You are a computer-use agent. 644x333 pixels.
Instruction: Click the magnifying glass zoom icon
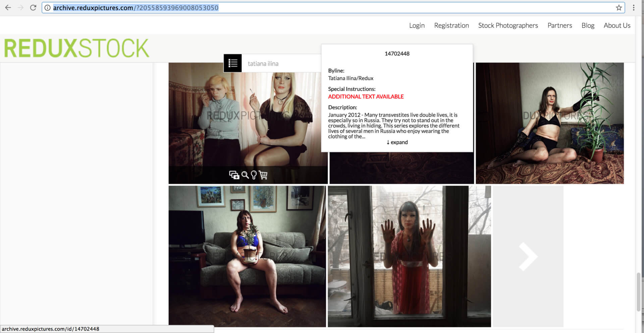pyautogui.click(x=245, y=175)
